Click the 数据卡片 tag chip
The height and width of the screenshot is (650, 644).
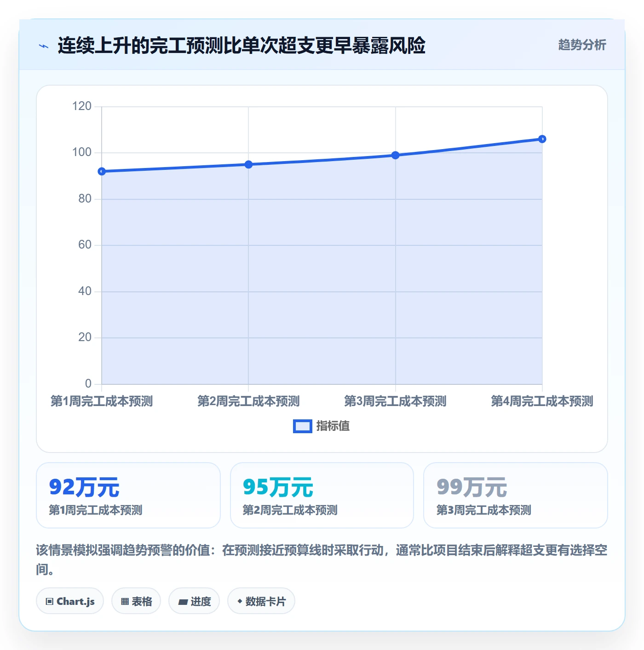tap(261, 601)
